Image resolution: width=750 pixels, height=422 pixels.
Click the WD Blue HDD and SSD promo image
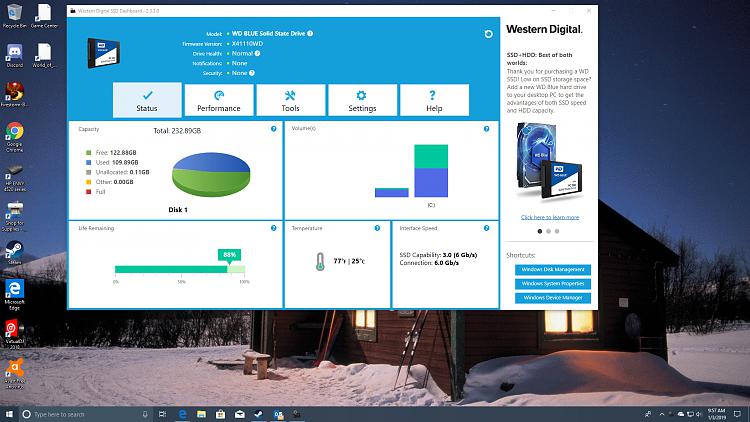tap(549, 161)
